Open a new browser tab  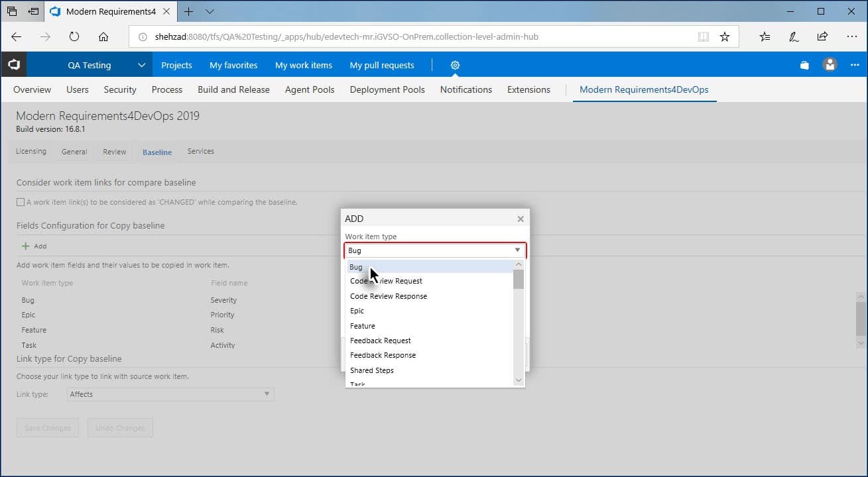coord(188,11)
